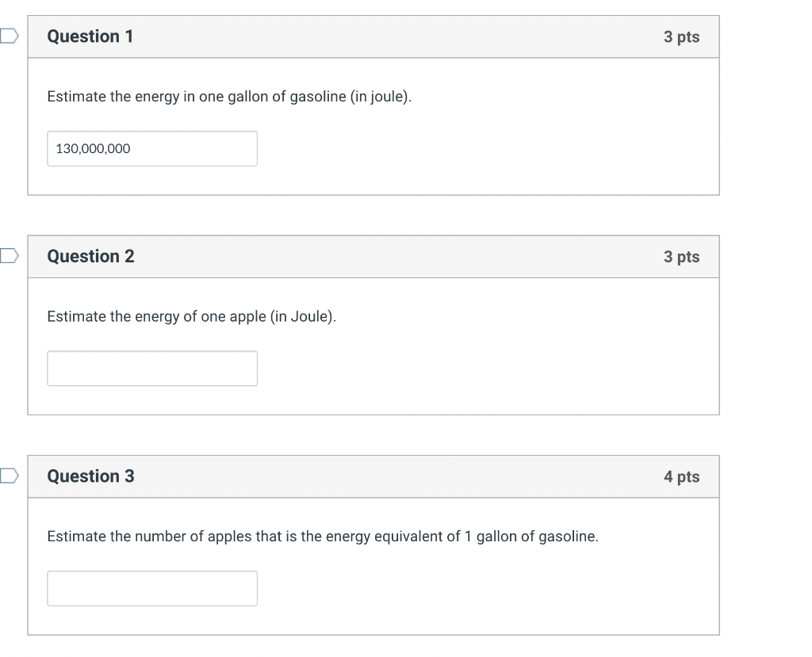Click the "3 pts" label of Question 1
The width and height of the screenshot is (812, 657).
coord(681,37)
